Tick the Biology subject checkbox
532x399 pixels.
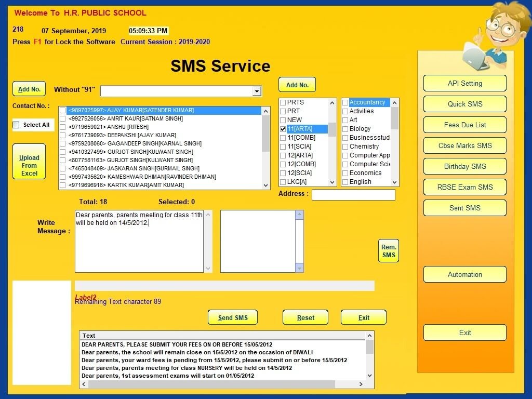[x=345, y=129]
